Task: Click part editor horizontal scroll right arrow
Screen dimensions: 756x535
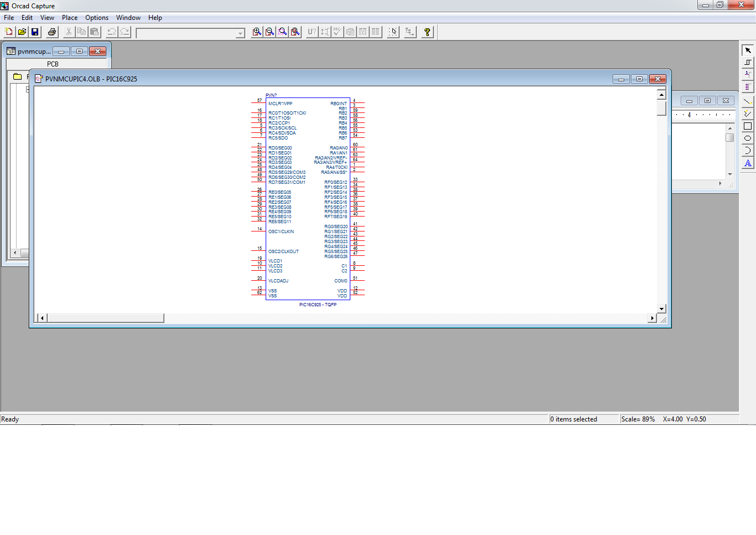Action: (x=652, y=318)
